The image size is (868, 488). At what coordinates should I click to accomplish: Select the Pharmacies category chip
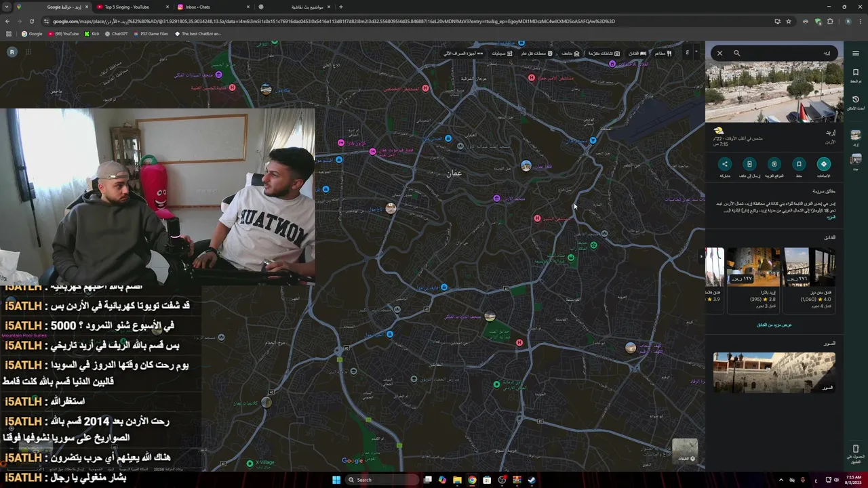(x=502, y=53)
